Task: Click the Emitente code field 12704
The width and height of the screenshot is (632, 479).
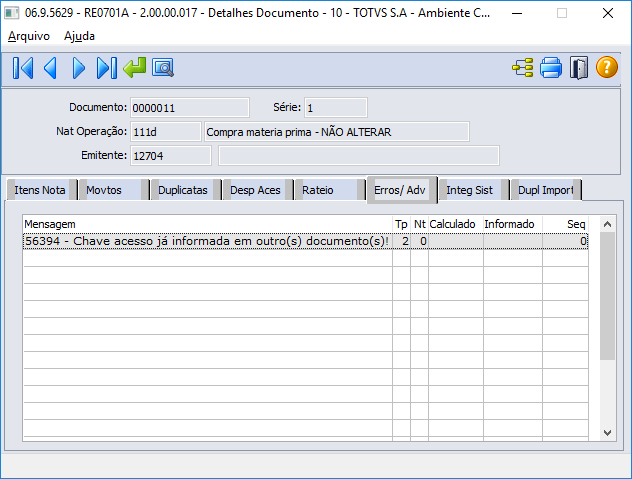Action: tap(170, 156)
